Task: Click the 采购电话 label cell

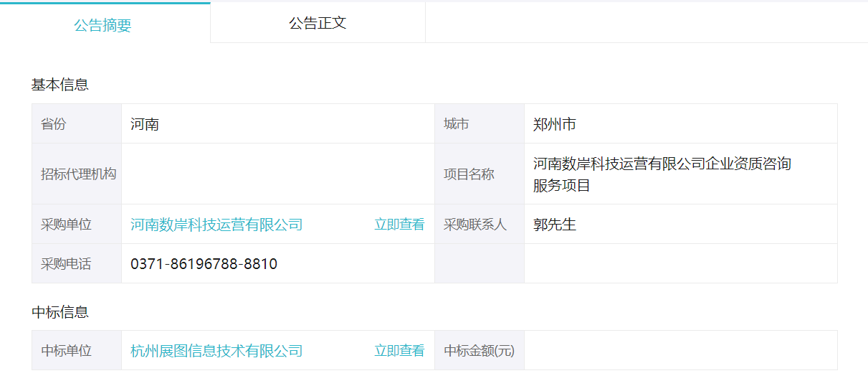Action: point(66,264)
